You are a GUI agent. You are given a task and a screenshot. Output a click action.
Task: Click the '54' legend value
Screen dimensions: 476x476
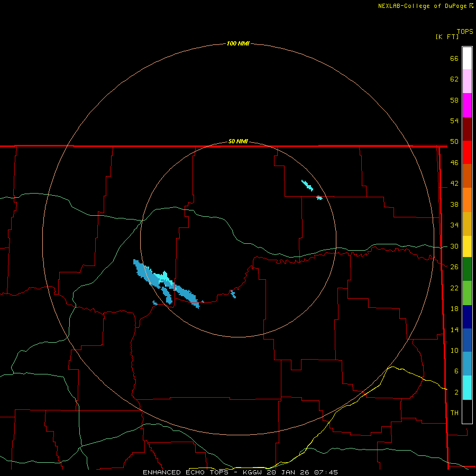pos(454,121)
